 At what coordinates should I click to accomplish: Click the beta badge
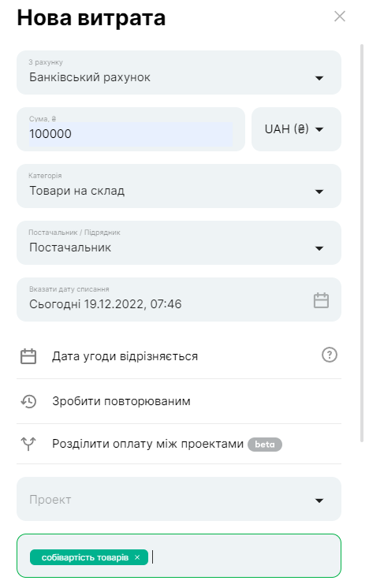[x=265, y=444]
